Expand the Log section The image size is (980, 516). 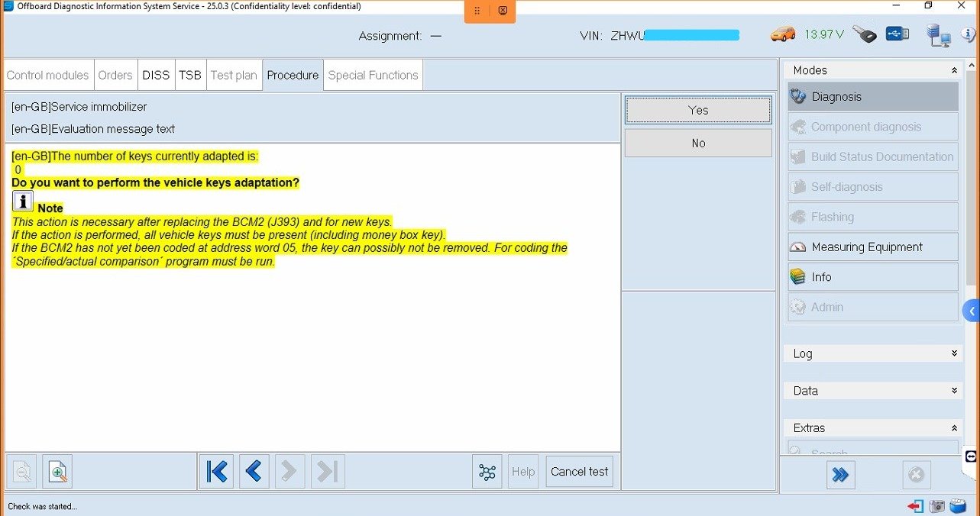click(954, 353)
